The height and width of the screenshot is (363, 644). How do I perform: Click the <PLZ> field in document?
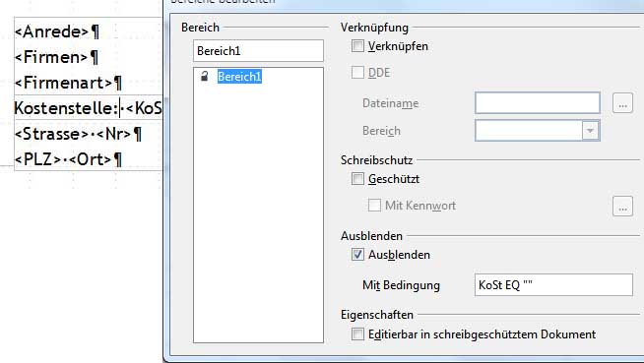[x=38, y=159]
